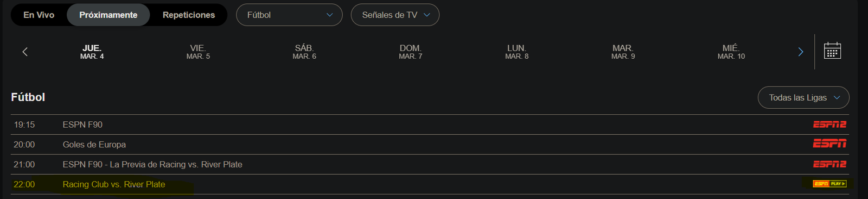Screen dimensions: 868x199
Task: Open the Repeticiones tab
Action: (x=189, y=15)
